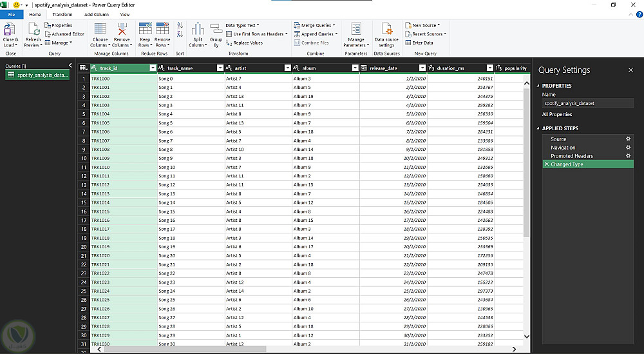Click Keep Rows icon
The height and width of the screenshot is (354, 644).
coord(146,28)
